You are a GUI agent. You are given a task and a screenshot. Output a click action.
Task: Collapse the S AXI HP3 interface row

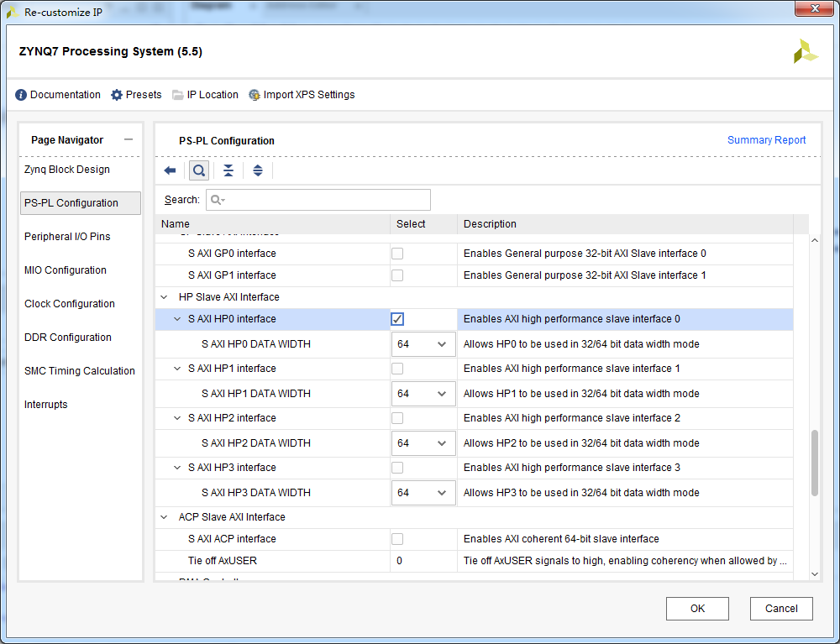(177, 468)
